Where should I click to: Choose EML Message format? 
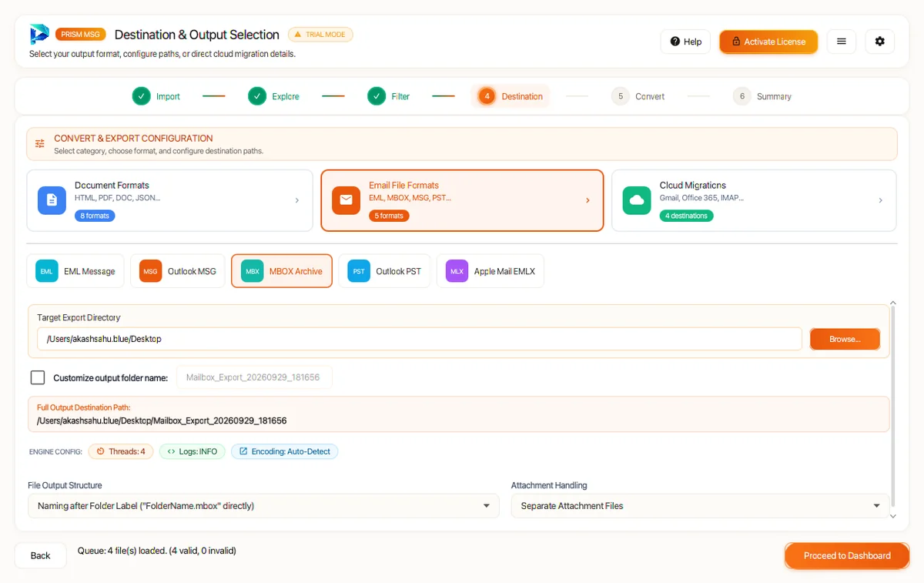(x=75, y=271)
